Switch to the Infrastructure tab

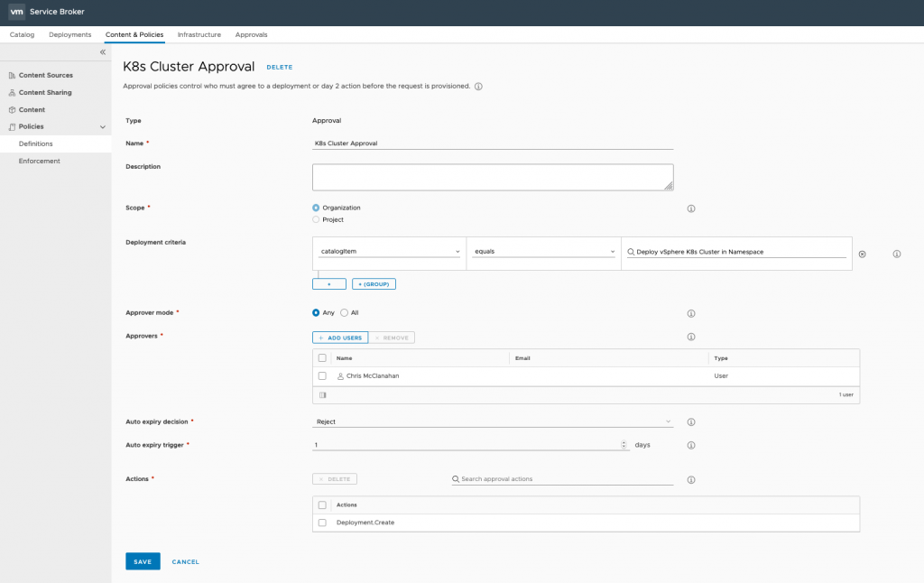click(199, 34)
